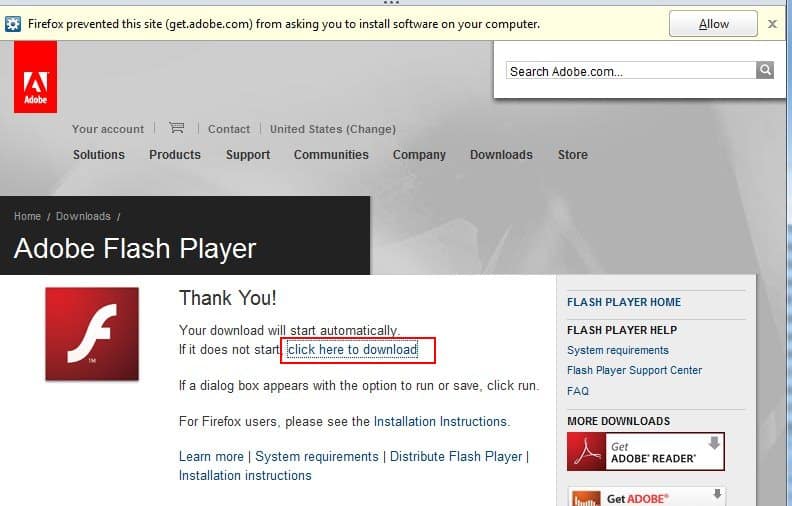Image resolution: width=792 pixels, height=506 pixels.
Task: Open Distribute Flash Player link
Action: pyautogui.click(x=456, y=457)
